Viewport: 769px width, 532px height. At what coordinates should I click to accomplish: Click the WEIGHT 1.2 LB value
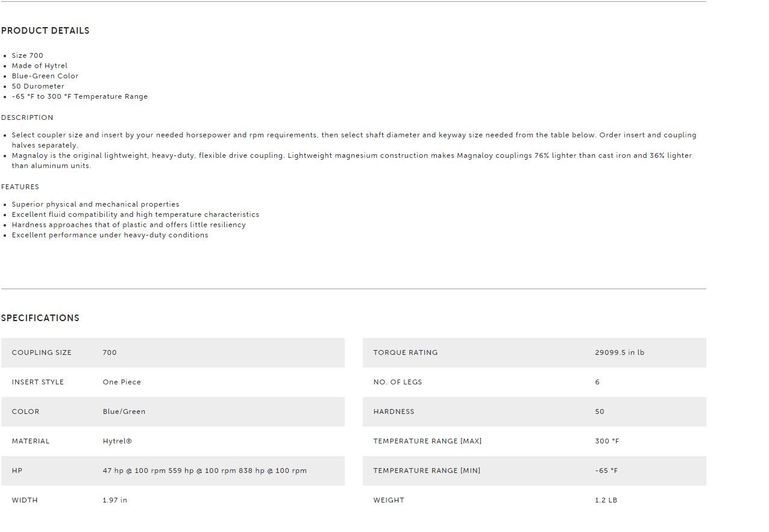point(606,500)
